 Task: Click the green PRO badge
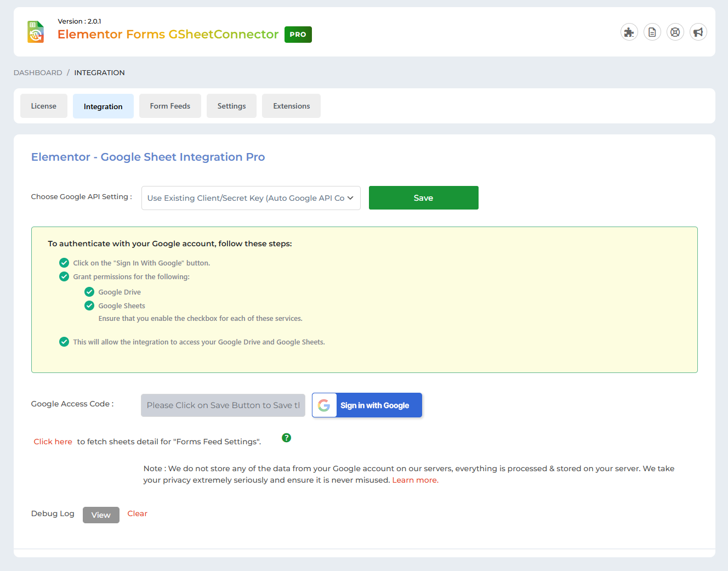pos(298,35)
